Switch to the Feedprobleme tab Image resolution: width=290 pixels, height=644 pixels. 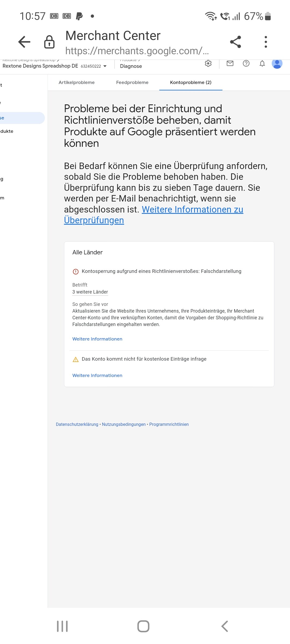coord(132,82)
